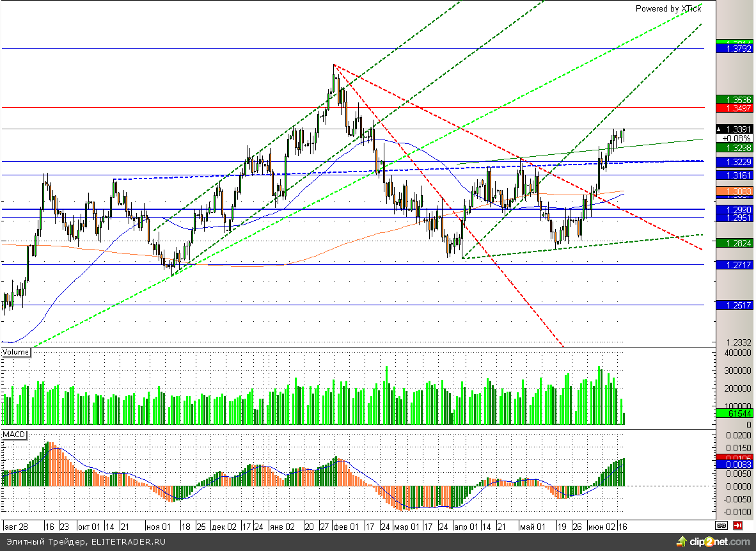The width and height of the screenshot is (756, 551).
Task: Click the MACD panel label button
Action: [14, 435]
